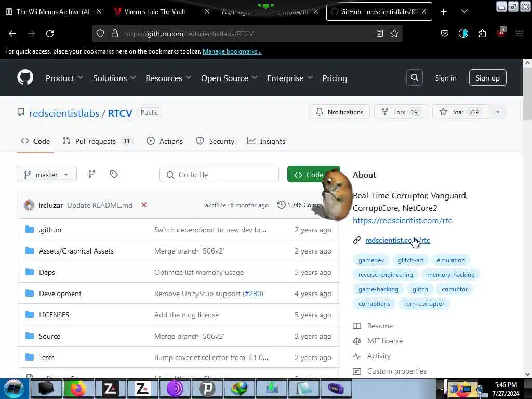
Task: Click the rom-corruptor topic tag
Action: (424, 304)
